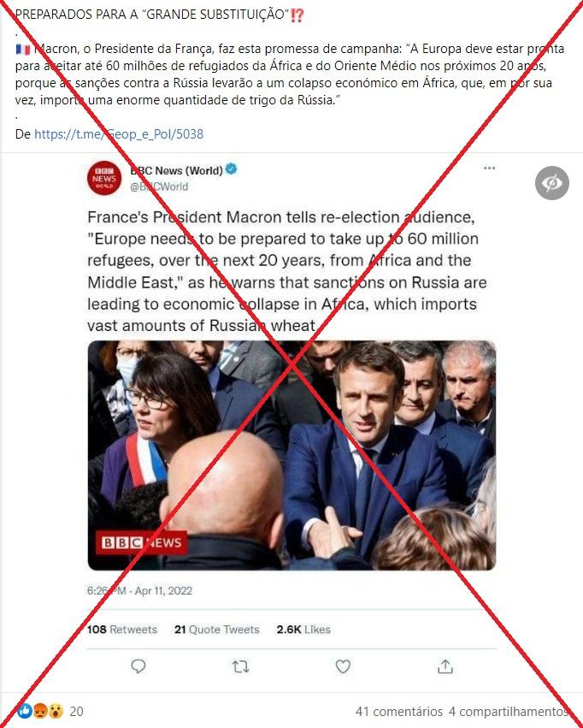Click the blue verified badge

pyautogui.click(x=231, y=169)
